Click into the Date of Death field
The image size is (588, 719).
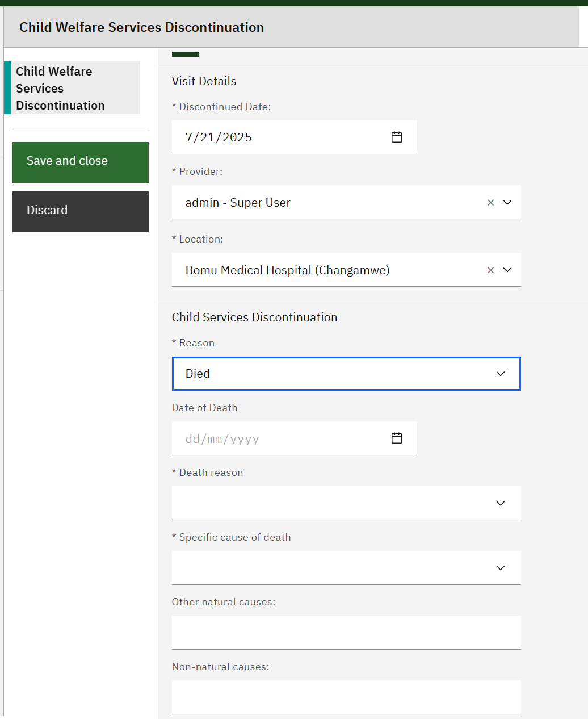(294, 438)
